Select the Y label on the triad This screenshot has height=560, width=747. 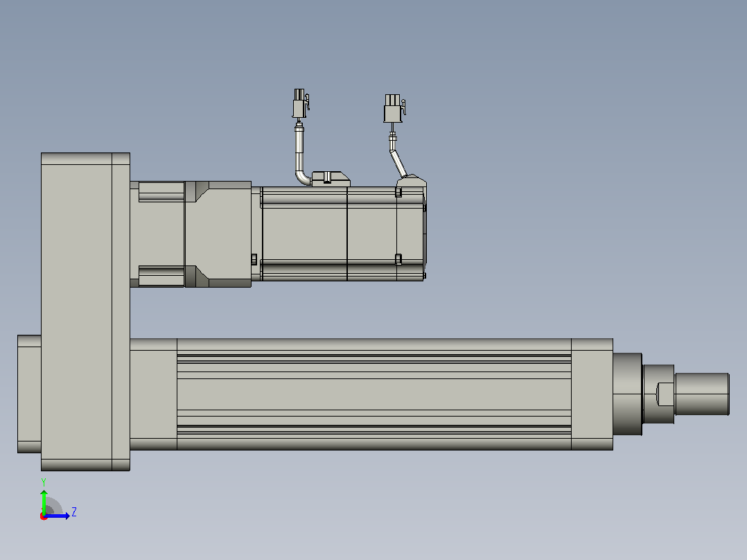point(44,482)
